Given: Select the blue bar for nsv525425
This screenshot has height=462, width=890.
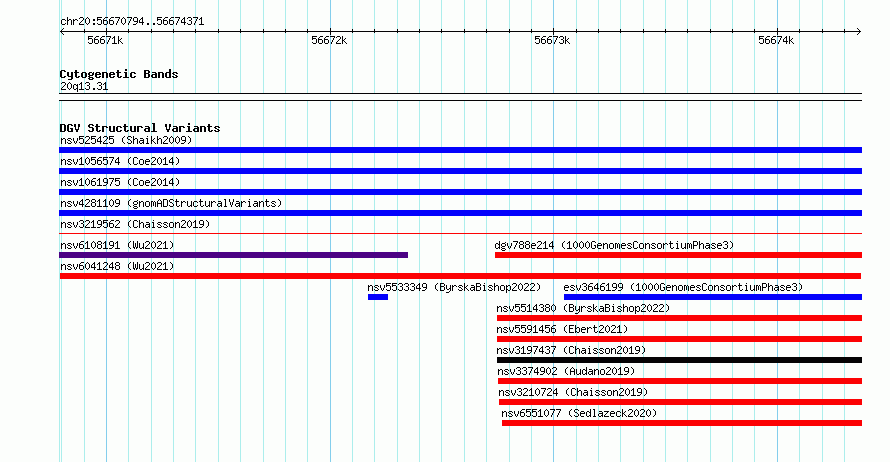Looking at the screenshot, I should point(460,150).
